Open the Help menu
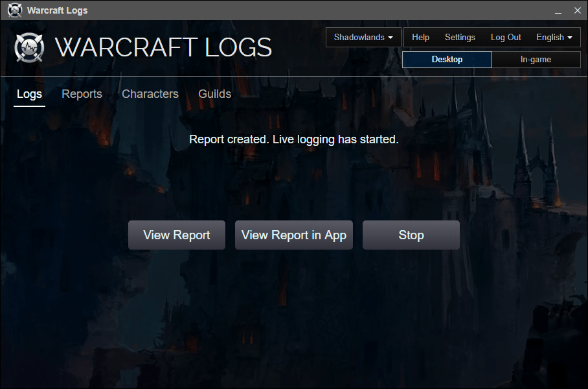Image resolution: width=588 pixels, height=389 pixels. [420, 37]
